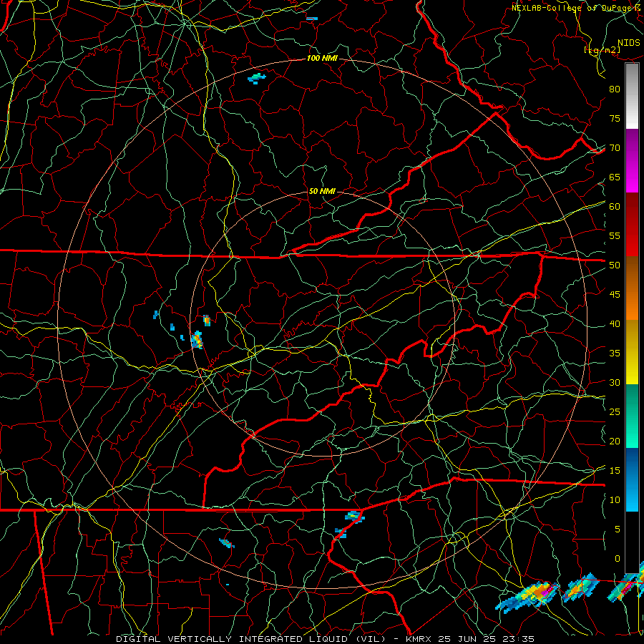This screenshot has width=644, height=644.
Task: Click the NIDS label
Action: pyautogui.click(x=628, y=43)
